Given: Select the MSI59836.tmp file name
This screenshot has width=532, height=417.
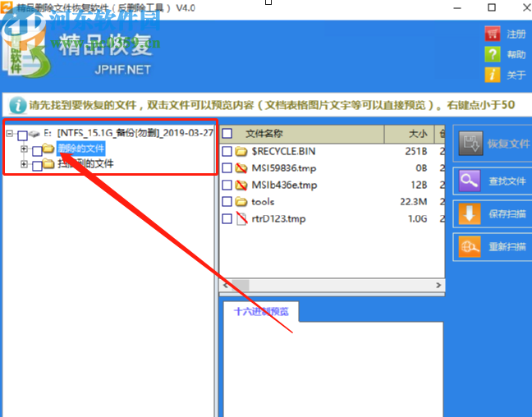Looking at the screenshot, I should [x=284, y=168].
